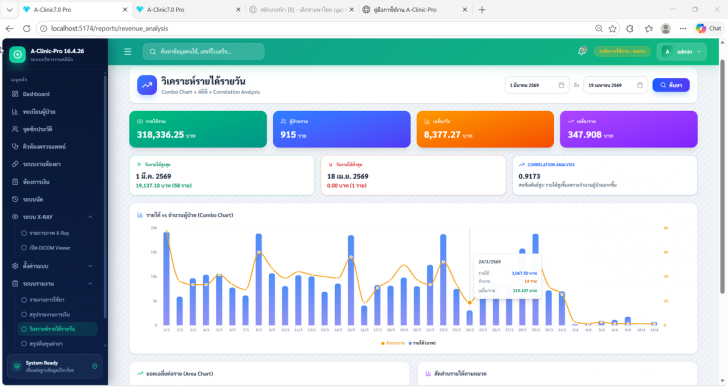Open the Copilot Chat button
Image resolution: width=728 pixels, height=387 pixels.
[708, 28]
